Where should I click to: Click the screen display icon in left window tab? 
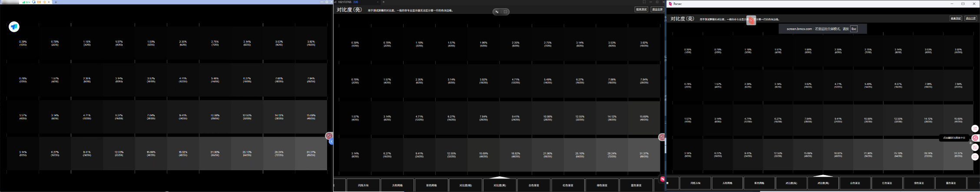point(34,2)
